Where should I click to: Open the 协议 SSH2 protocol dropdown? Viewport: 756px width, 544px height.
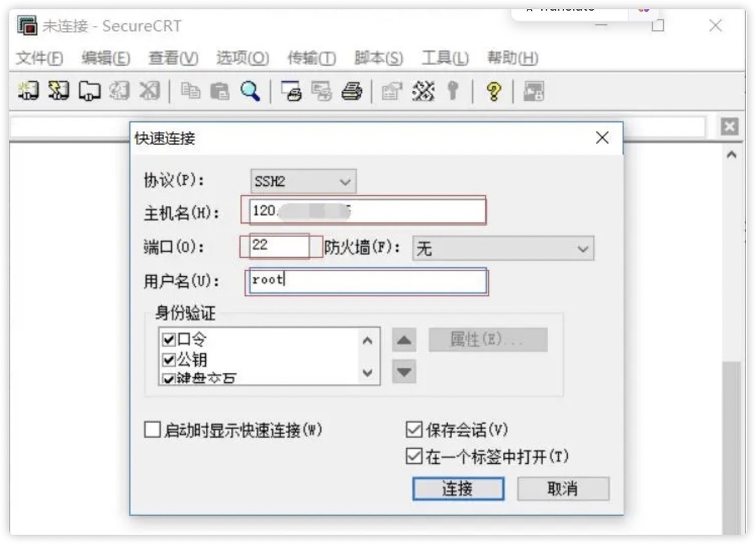pyautogui.click(x=303, y=181)
